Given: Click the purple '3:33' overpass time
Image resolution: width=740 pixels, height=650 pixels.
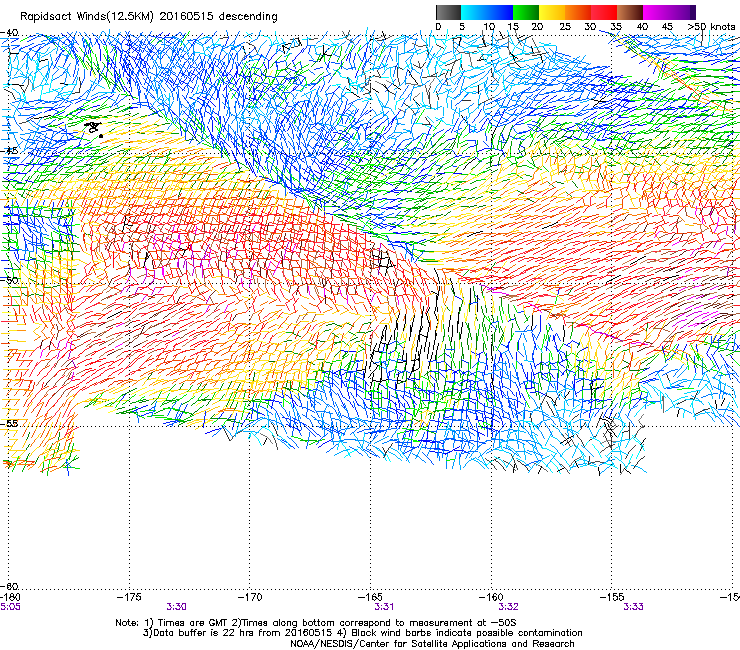Looking at the screenshot, I should [633, 607].
